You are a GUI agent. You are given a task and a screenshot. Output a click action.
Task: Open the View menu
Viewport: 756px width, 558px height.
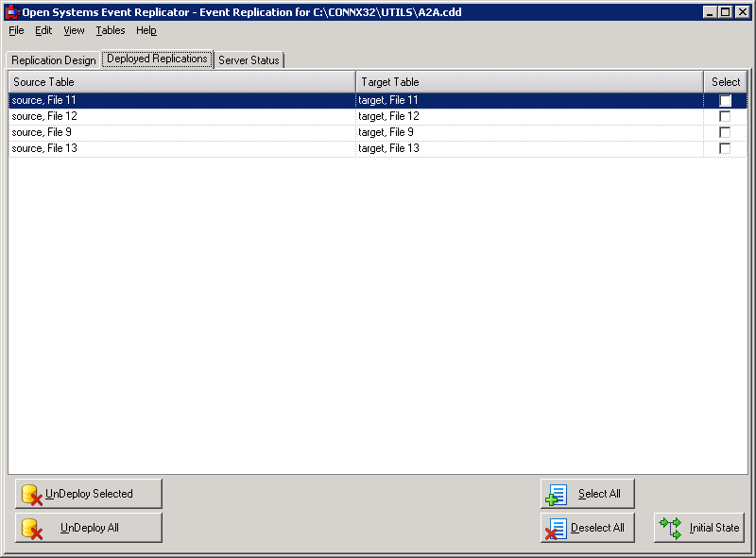point(73,30)
